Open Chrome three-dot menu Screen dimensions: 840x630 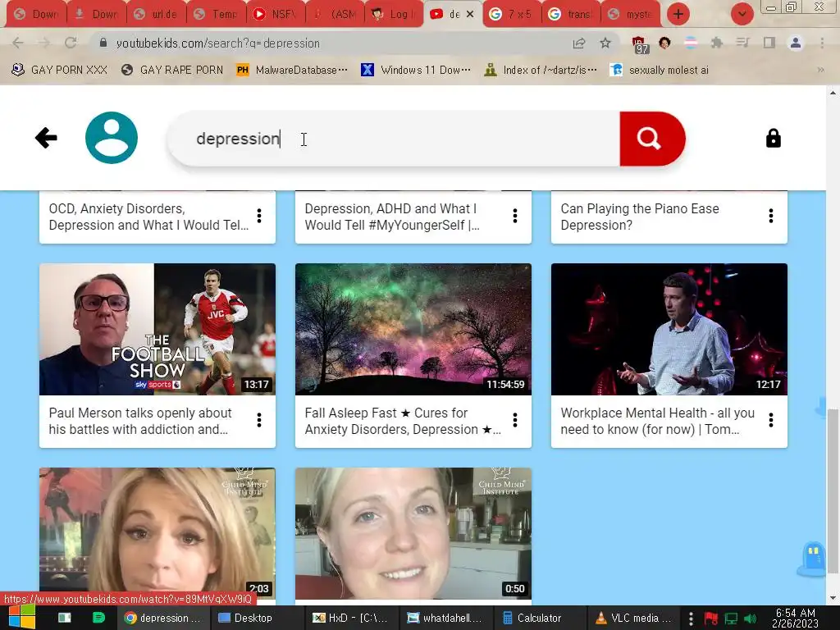pos(822,43)
